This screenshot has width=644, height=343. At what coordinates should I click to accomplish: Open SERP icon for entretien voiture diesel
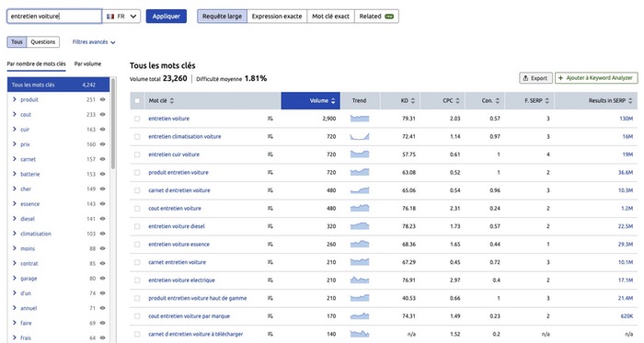(270, 226)
